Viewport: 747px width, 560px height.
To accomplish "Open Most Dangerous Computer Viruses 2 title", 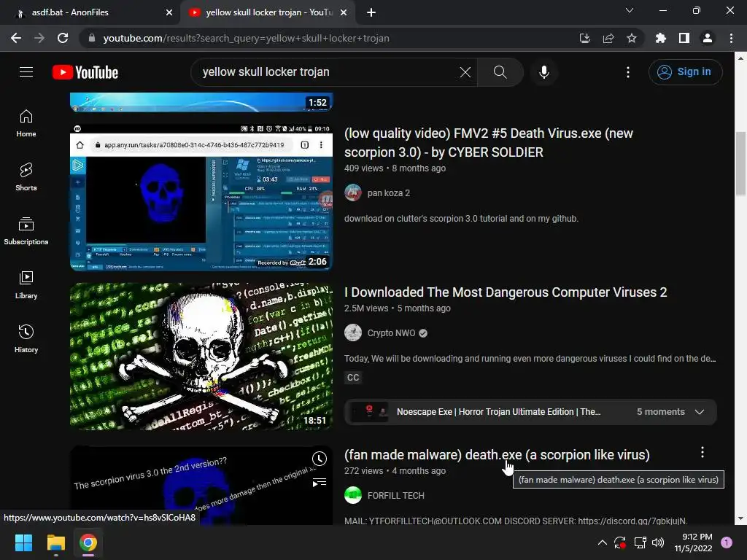I will pyautogui.click(x=506, y=292).
